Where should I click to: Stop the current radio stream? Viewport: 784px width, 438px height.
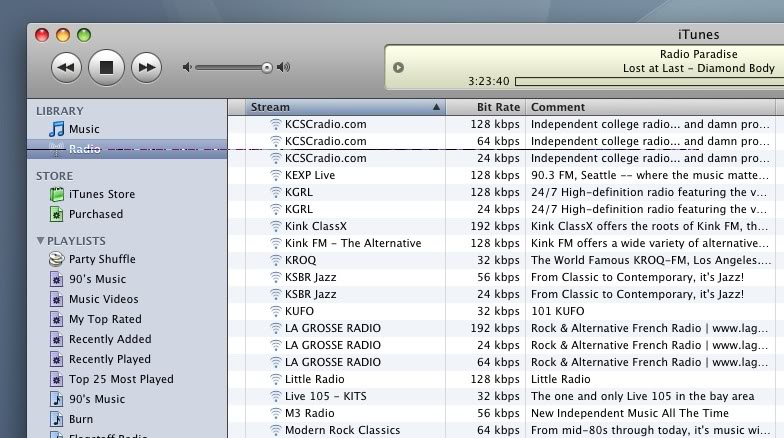(106, 68)
